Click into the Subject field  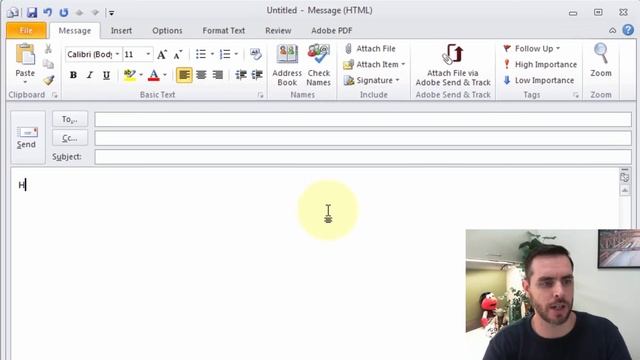point(363,157)
